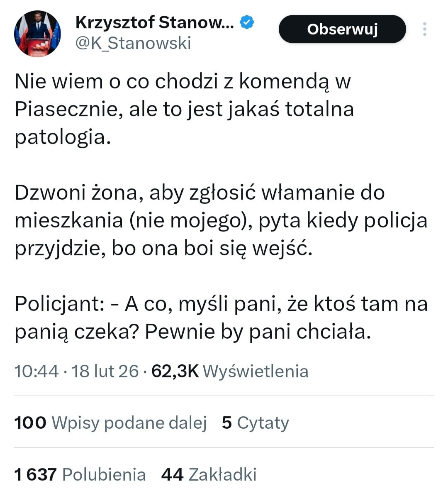
Task: Open the three-dot more options menu
Action: 424,29
